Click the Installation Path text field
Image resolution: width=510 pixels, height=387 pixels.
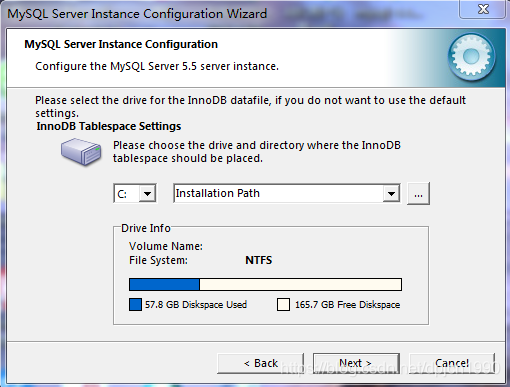pos(279,193)
